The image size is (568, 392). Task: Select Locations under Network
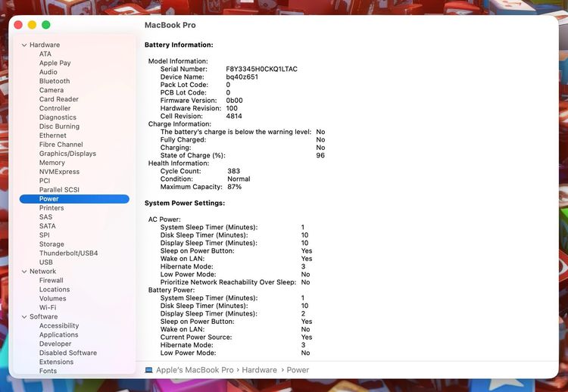click(x=55, y=290)
